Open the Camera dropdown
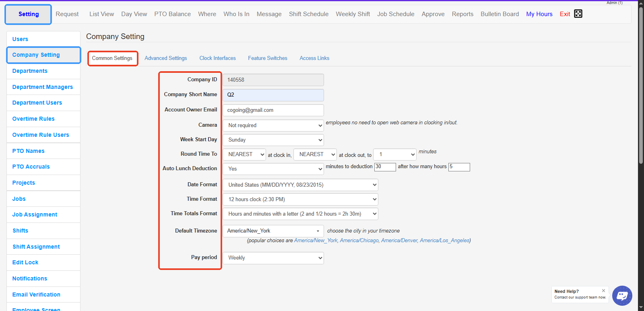The image size is (644, 311). tap(273, 126)
